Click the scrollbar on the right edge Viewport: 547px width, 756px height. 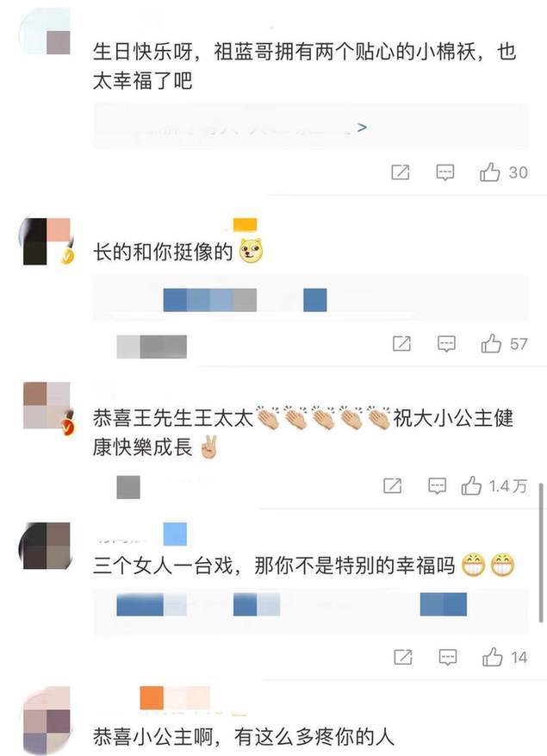coord(541,552)
